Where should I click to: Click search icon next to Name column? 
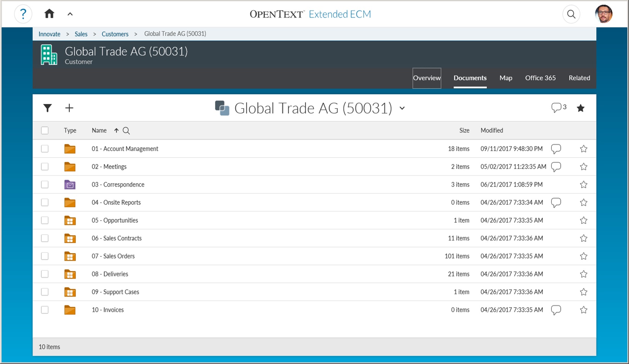pyautogui.click(x=126, y=131)
